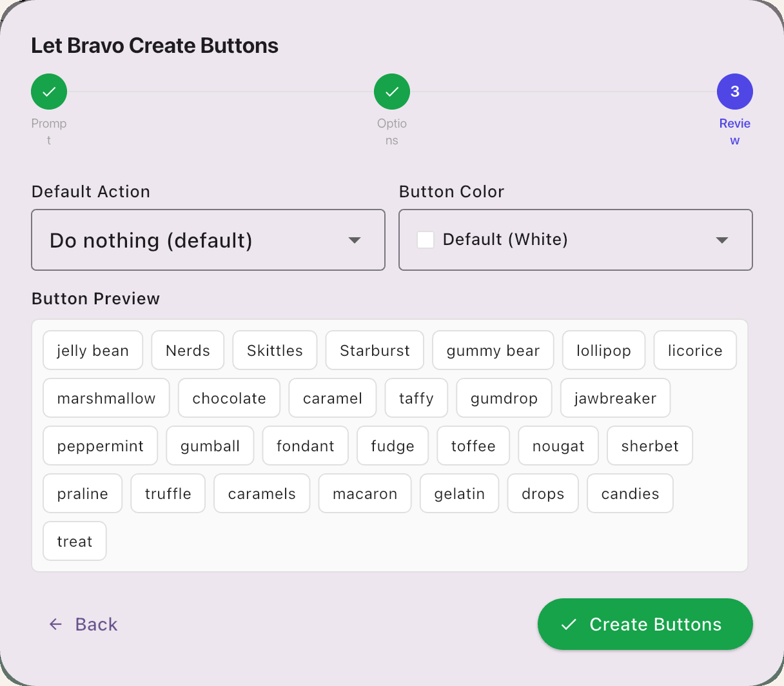
Task: Click the fondant preview button
Action: [x=306, y=446]
